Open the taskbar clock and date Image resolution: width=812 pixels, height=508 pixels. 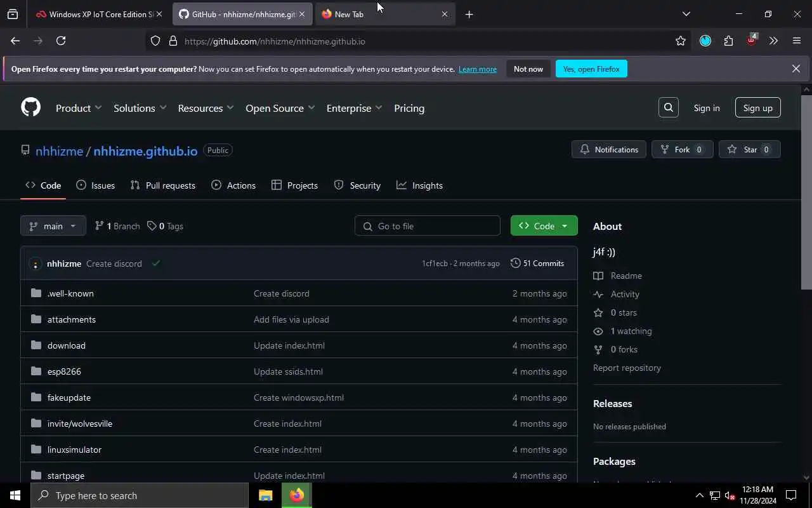(x=757, y=495)
